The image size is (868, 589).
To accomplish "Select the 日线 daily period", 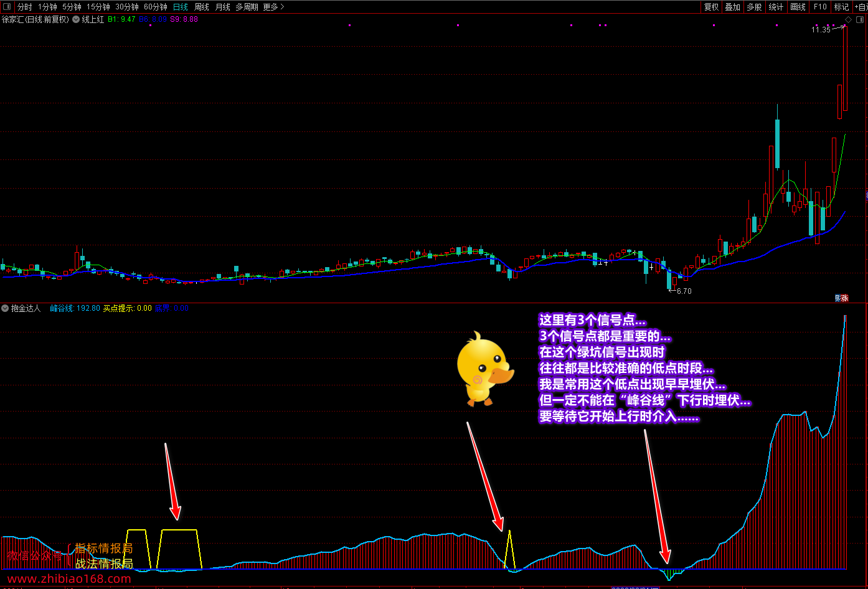I will tap(181, 7).
